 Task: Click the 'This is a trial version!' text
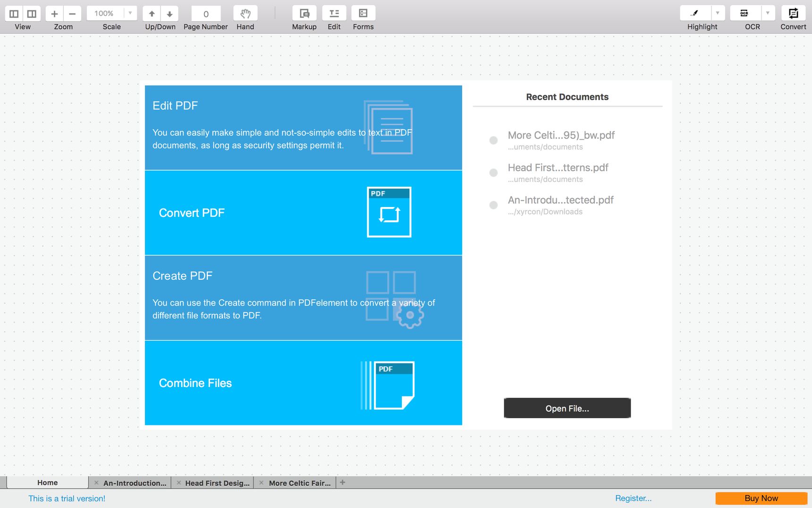pyautogui.click(x=67, y=499)
